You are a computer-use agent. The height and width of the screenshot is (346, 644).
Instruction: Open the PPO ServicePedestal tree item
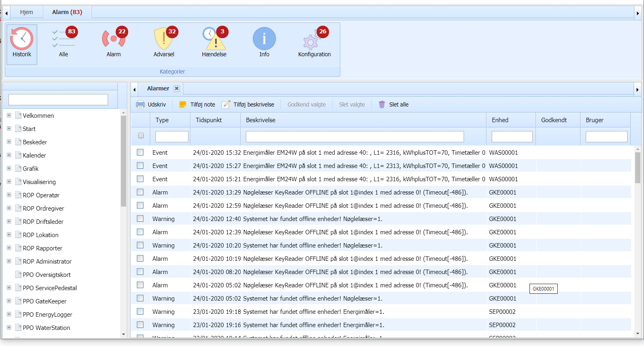[50, 288]
